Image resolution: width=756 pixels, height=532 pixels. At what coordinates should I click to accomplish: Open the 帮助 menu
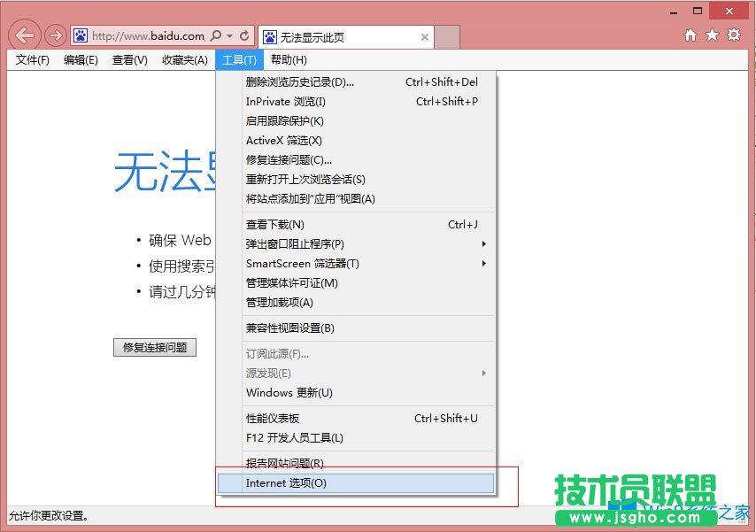coord(289,59)
